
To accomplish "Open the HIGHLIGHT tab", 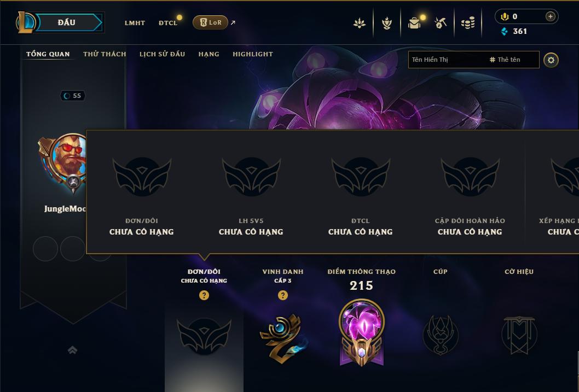I will 253,54.
